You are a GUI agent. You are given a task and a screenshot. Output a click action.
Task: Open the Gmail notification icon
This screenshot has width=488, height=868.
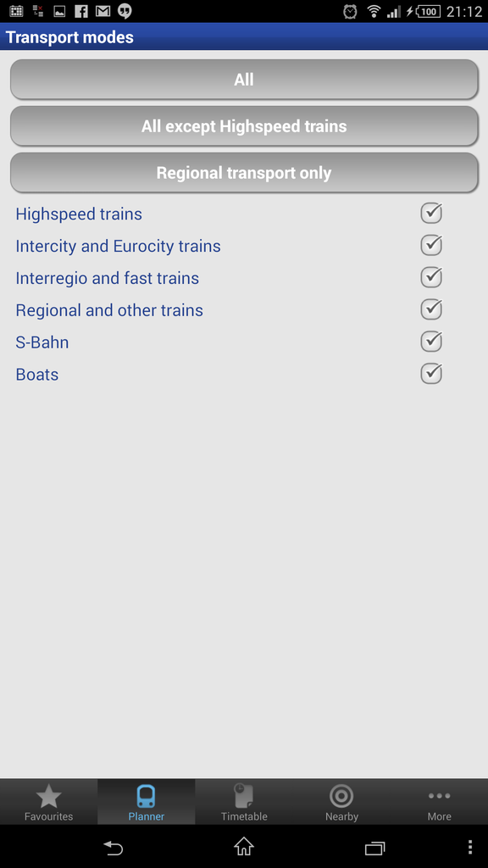pos(103,11)
